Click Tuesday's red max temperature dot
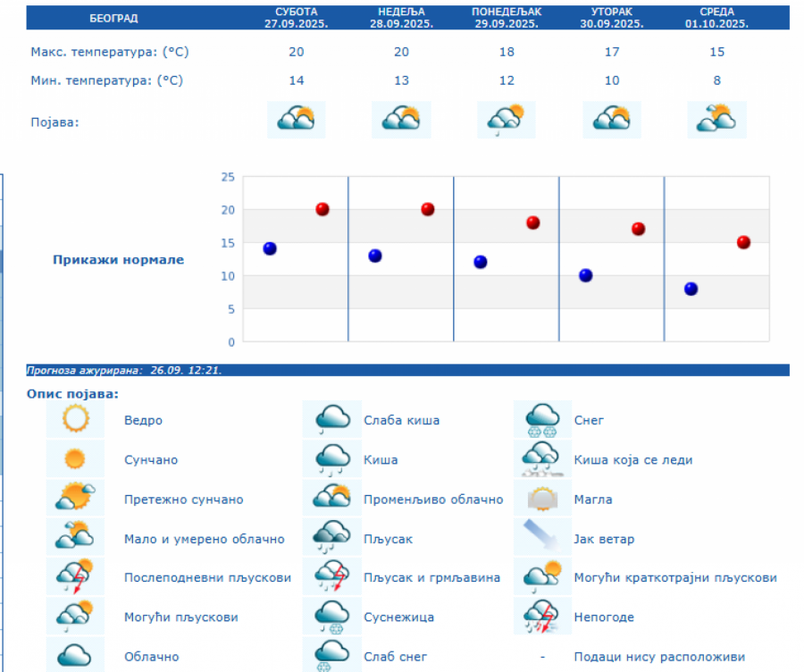The image size is (804, 672). 639,229
